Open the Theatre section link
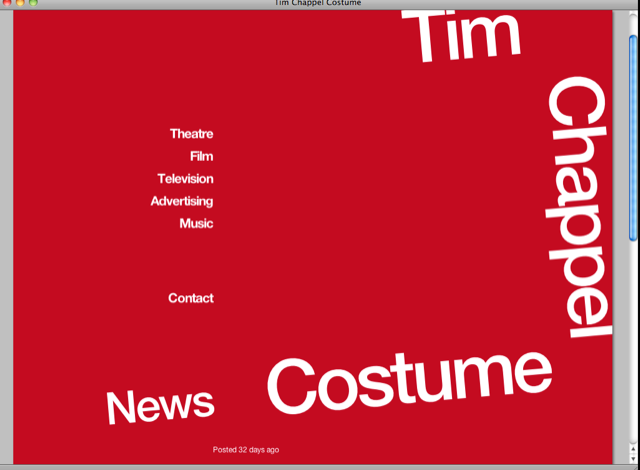Viewport: 640px width, 470px height. 191,134
